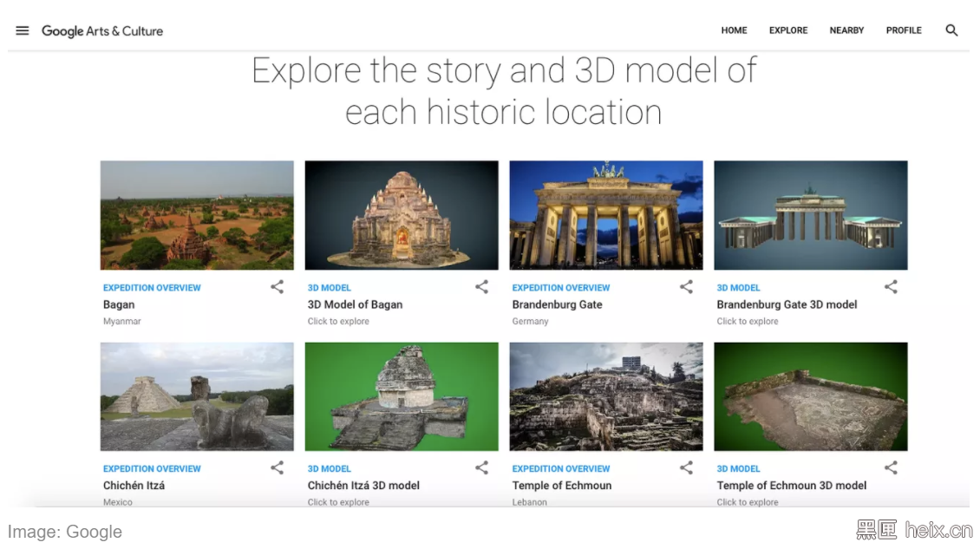The height and width of the screenshot is (549, 980).
Task: Go to the HOME menu item
Action: (734, 30)
